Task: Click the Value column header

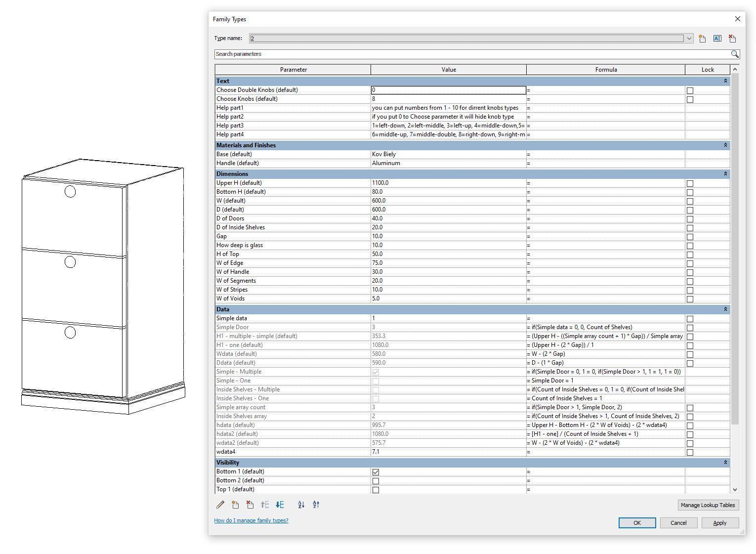Action: point(449,70)
